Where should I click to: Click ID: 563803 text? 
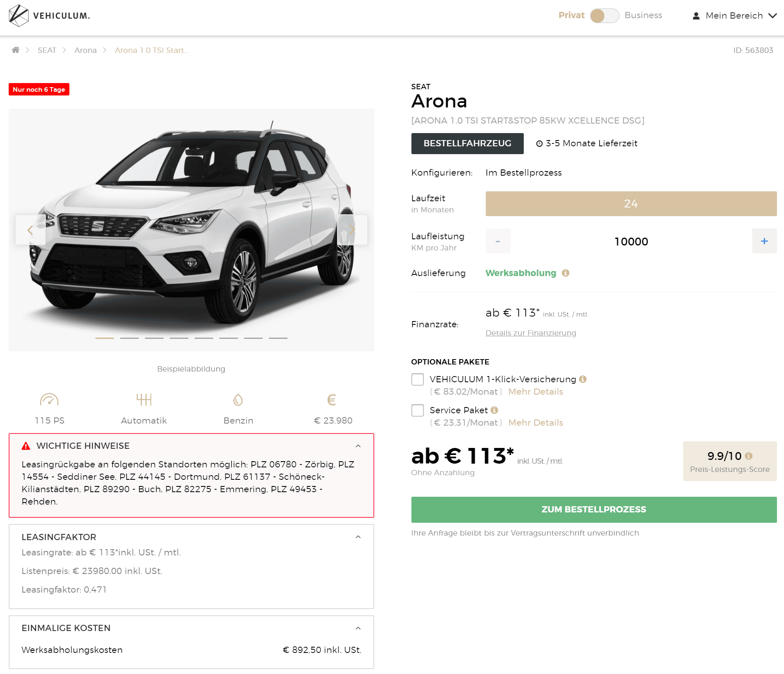click(753, 50)
